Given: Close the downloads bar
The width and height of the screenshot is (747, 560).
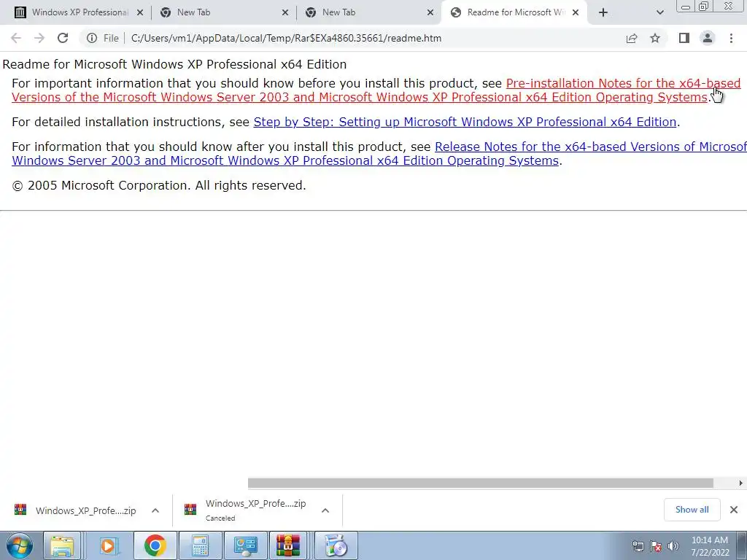Looking at the screenshot, I should [734, 510].
